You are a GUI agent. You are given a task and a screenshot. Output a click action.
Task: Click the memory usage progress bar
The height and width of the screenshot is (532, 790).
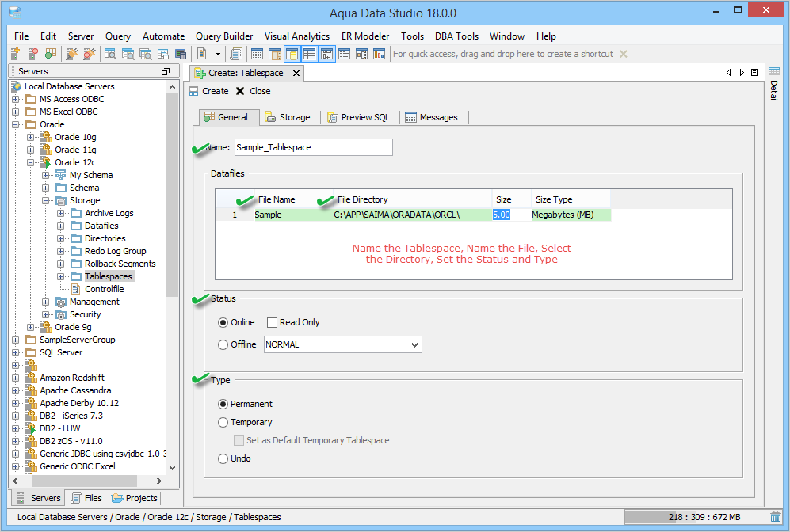click(696, 517)
